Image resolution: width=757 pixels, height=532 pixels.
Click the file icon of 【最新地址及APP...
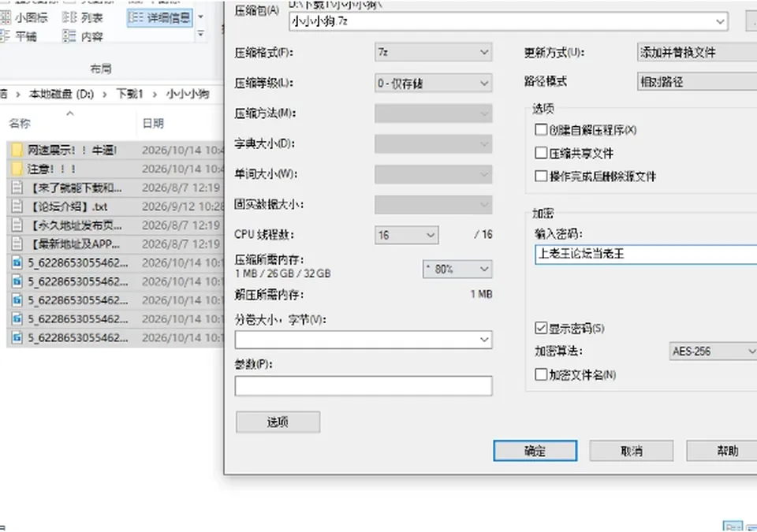tap(17, 244)
